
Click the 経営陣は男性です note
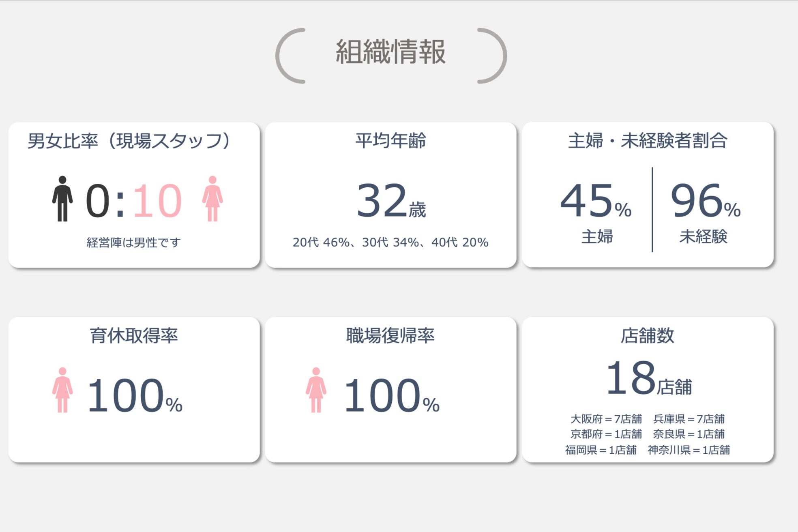(134, 242)
